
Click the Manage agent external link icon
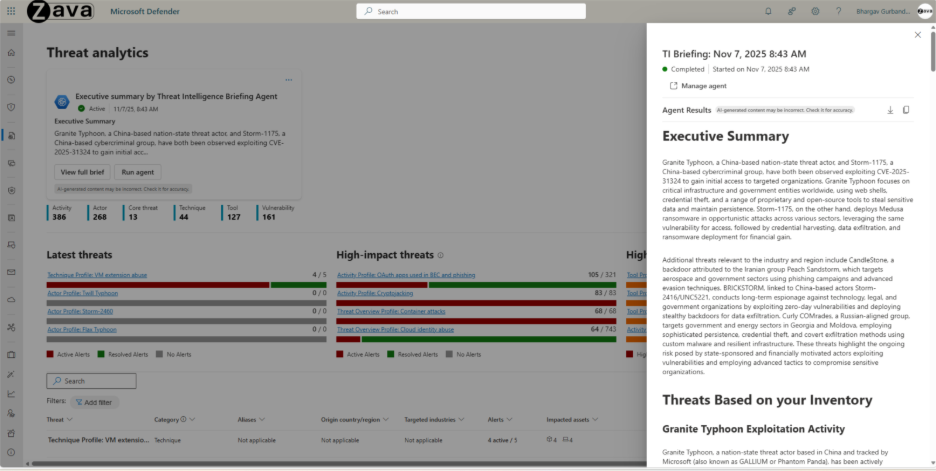point(673,86)
